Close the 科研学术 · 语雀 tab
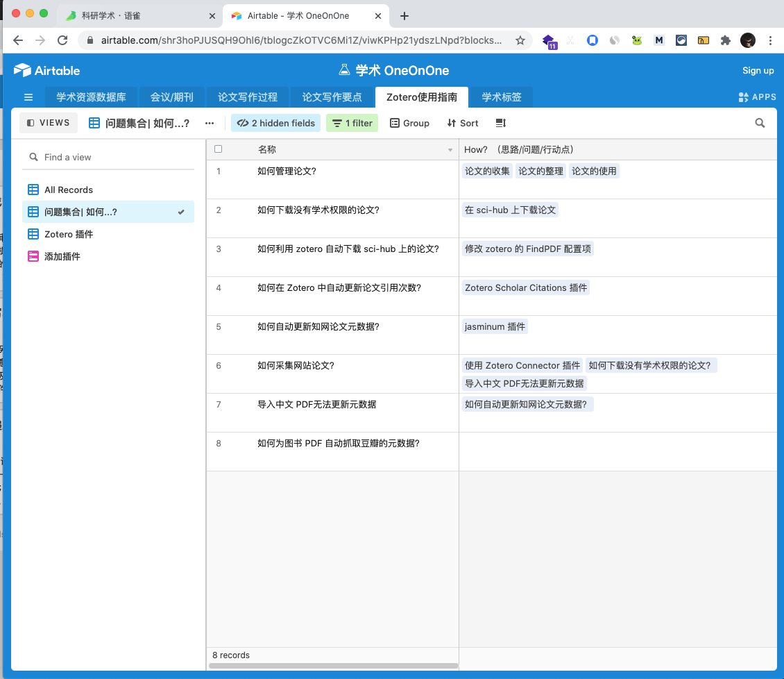Viewport: 784px width, 679px height. click(212, 16)
